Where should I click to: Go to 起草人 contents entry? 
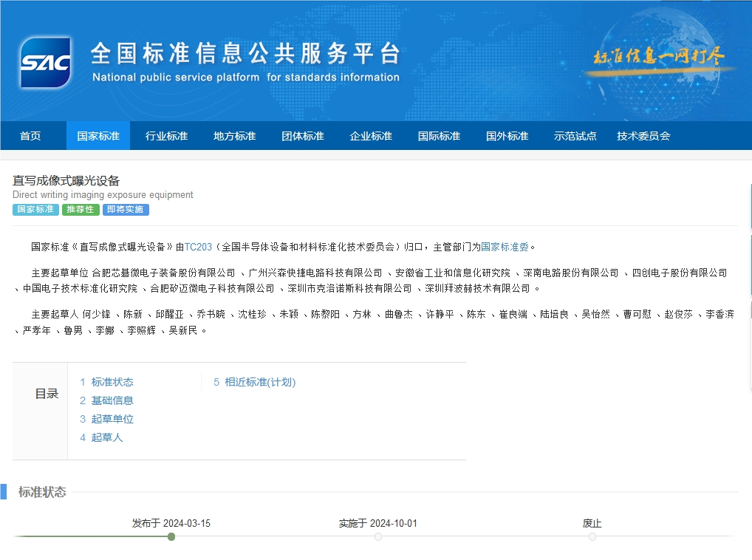coord(107,437)
